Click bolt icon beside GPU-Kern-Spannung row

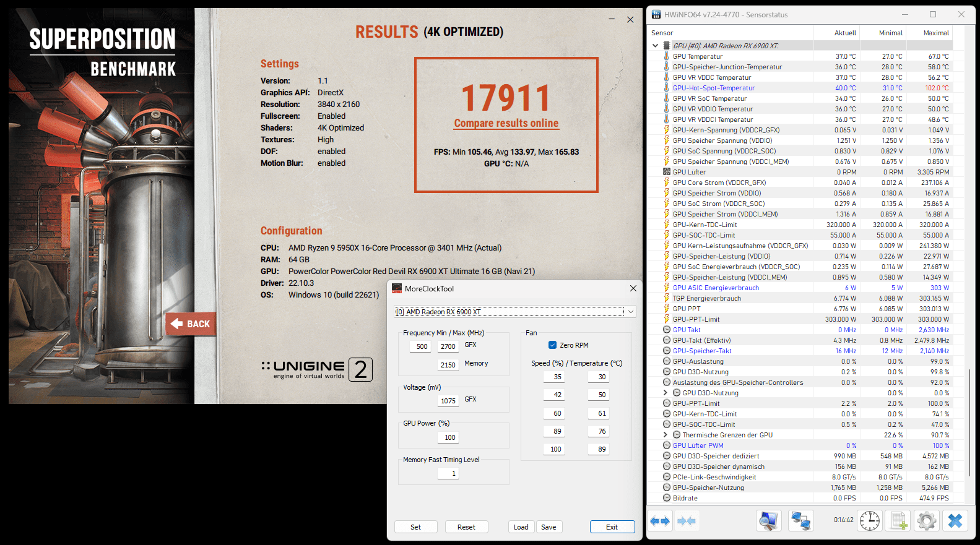pos(667,130)
